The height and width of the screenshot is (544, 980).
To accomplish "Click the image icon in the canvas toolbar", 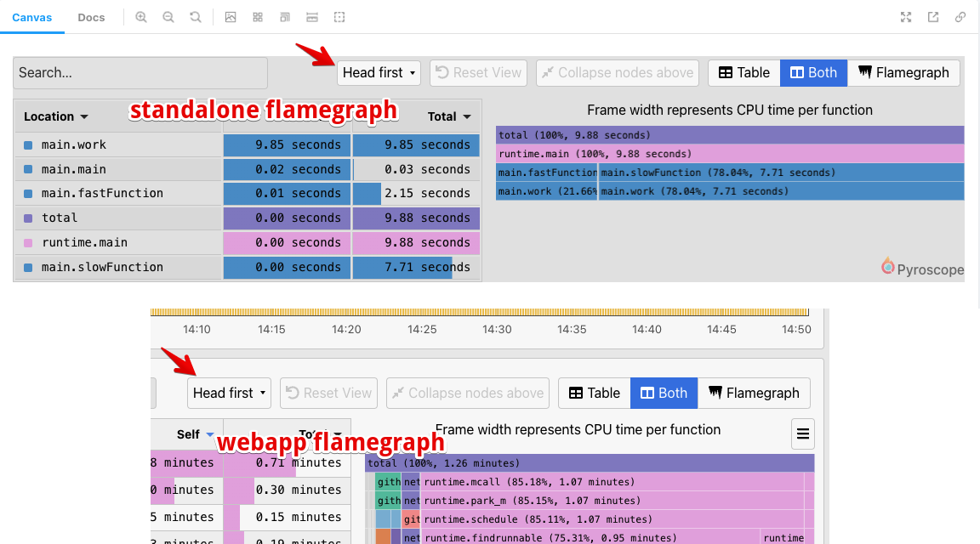I will (231, 18).
